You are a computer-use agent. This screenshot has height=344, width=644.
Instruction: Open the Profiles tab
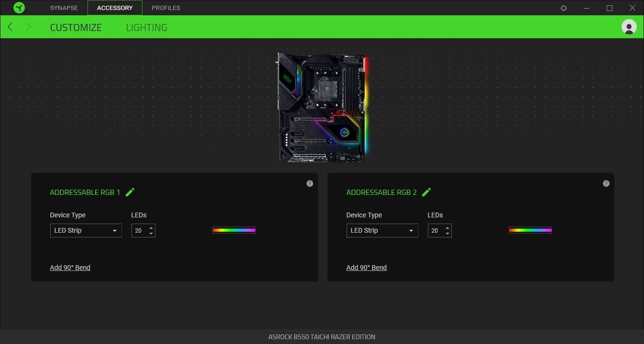[x=166, y=8]
